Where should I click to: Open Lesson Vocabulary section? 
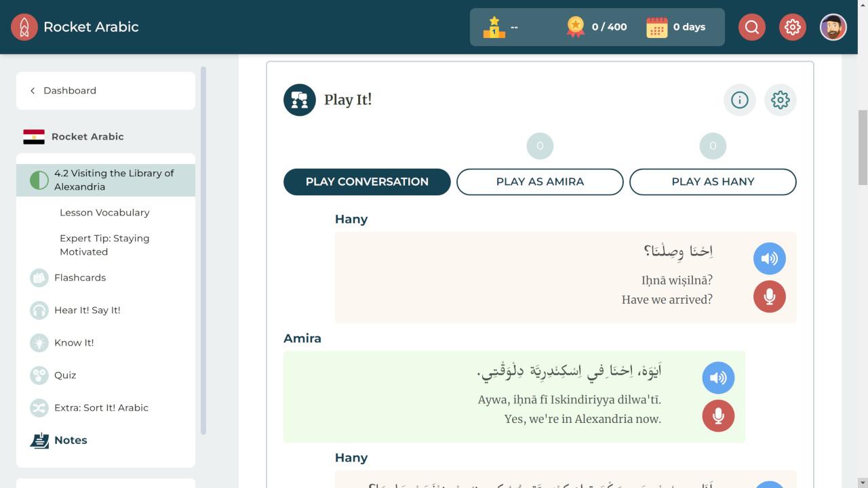[104, 212]
